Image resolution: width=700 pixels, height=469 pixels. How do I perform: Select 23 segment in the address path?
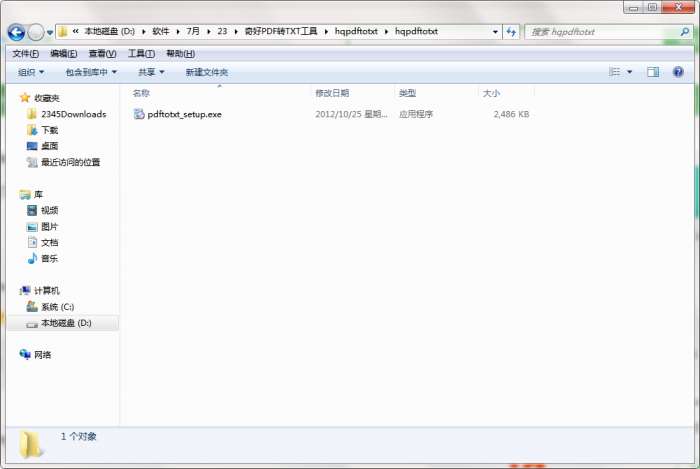coord(222,31)
